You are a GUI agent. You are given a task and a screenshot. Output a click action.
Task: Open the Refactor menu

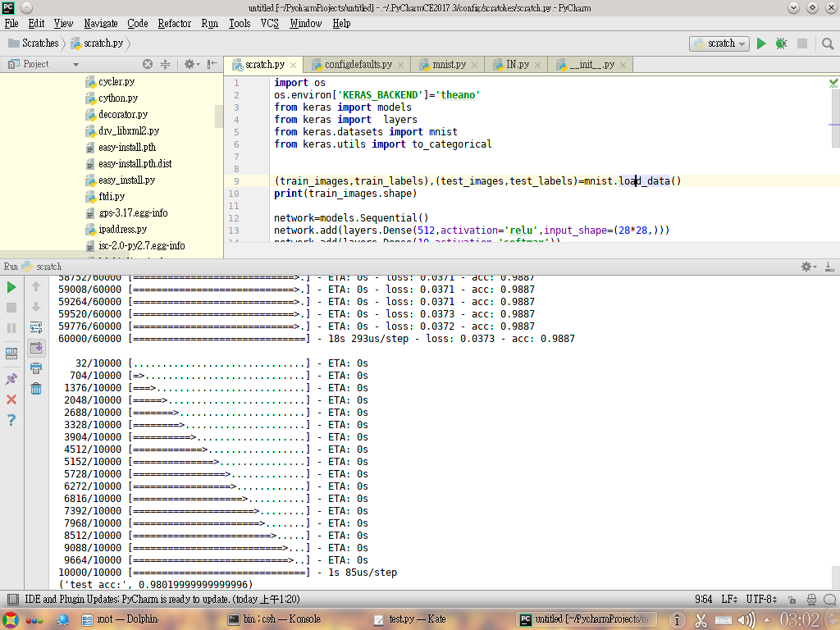174,24
